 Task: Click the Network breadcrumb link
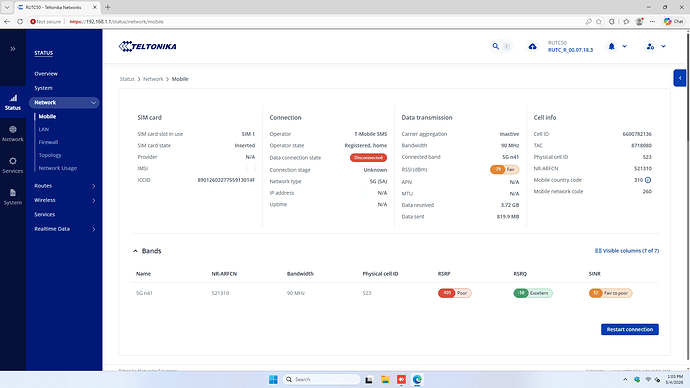tap(153, 79)
